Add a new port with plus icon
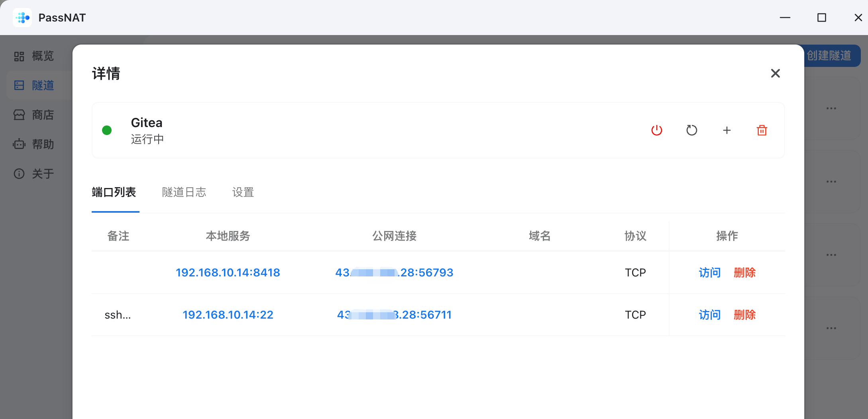The image size is (868, 419). click(x=727, y=130)
